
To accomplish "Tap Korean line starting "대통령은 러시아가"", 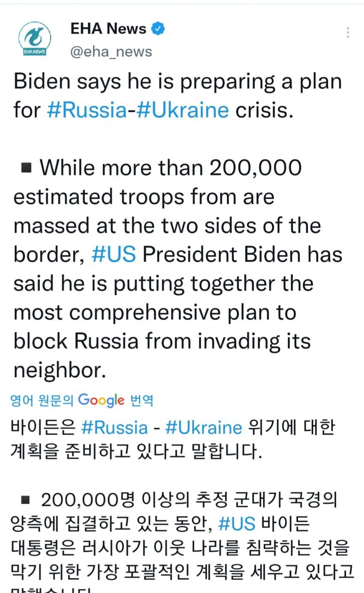I will (180, 547).
